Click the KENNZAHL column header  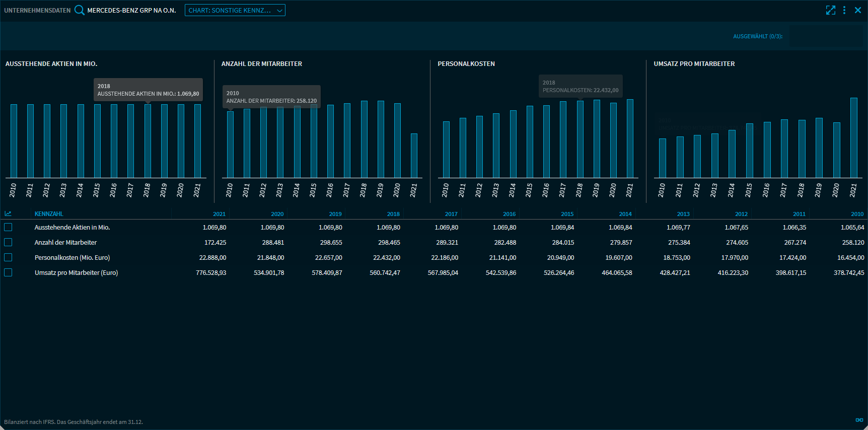click(49, 214)
